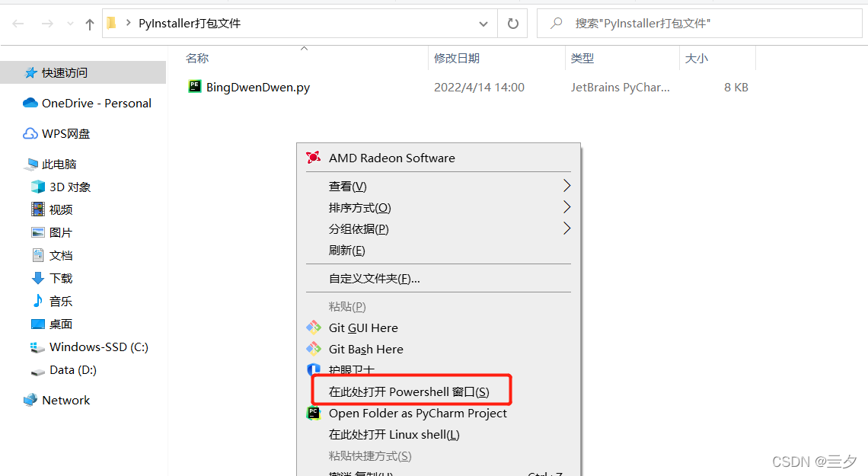Click the up-arrow navigation icon

90,24
